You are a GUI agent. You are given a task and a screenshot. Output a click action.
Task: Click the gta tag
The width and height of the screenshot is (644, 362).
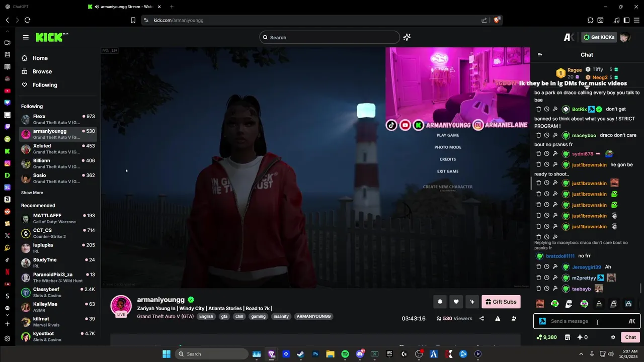(x=224, y=316)
